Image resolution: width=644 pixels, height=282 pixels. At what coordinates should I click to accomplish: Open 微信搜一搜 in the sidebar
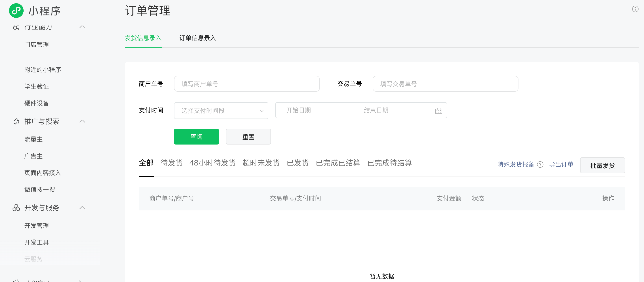(39, 189)
